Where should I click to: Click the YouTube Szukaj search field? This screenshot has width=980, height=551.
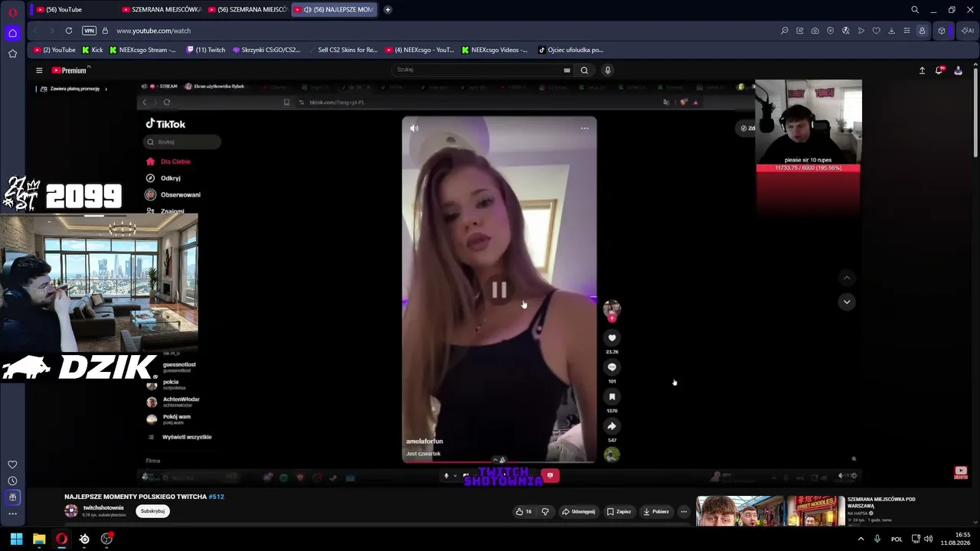(x=479, y=70)
